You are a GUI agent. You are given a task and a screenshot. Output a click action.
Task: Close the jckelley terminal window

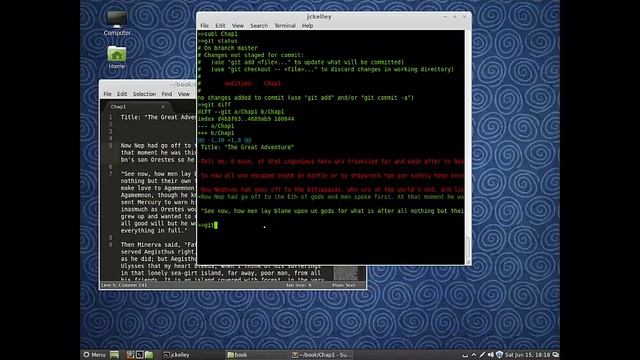464,17
